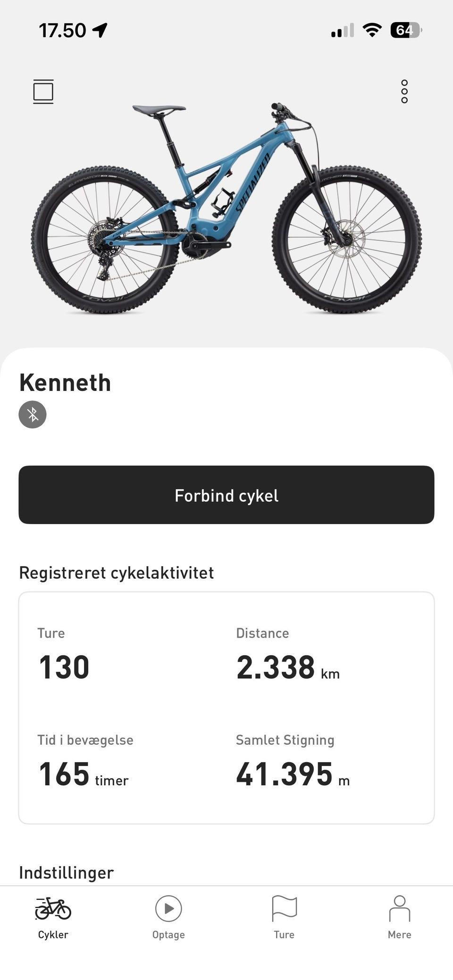The height and width of the screenshot is (980, 453).
Task: Tap the Tid i bevægelse 165 timer stat
Action: pyautogui.click(x=83, y=774)
